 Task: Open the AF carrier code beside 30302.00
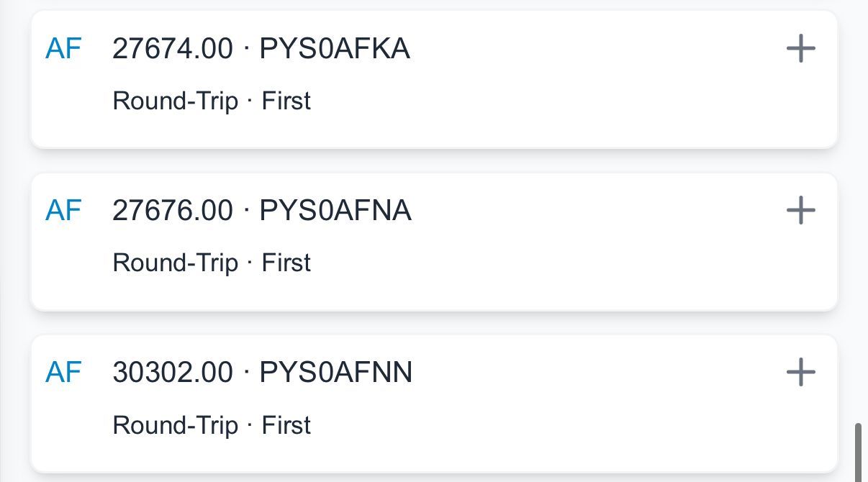(x=63, y=373)
